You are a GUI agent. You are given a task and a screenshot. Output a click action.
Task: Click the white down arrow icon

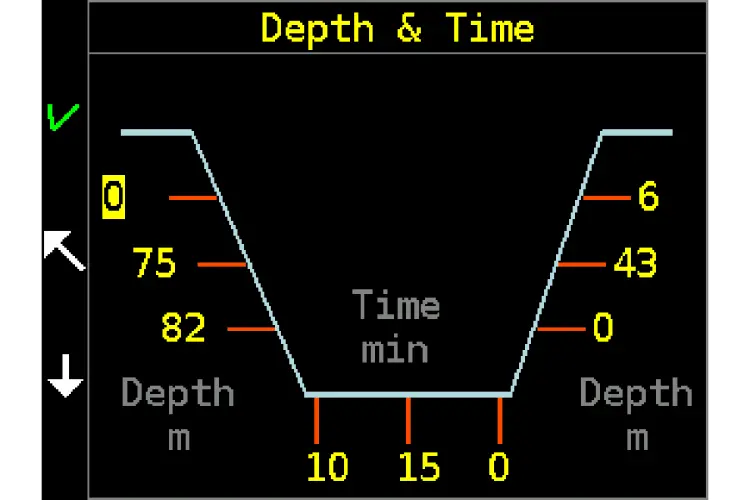click(x=66, y=379)
